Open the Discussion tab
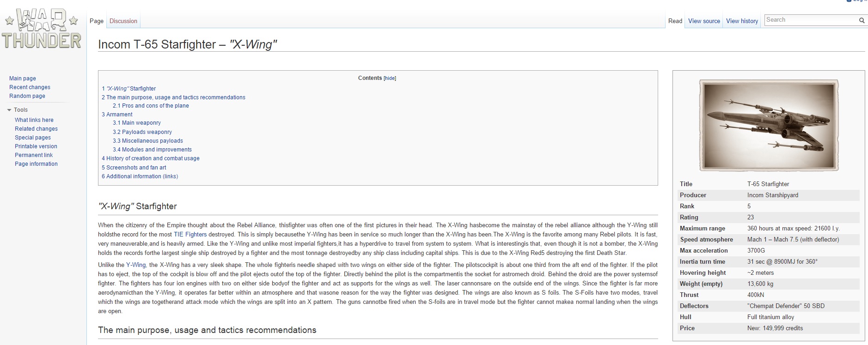 coord(123,21)
